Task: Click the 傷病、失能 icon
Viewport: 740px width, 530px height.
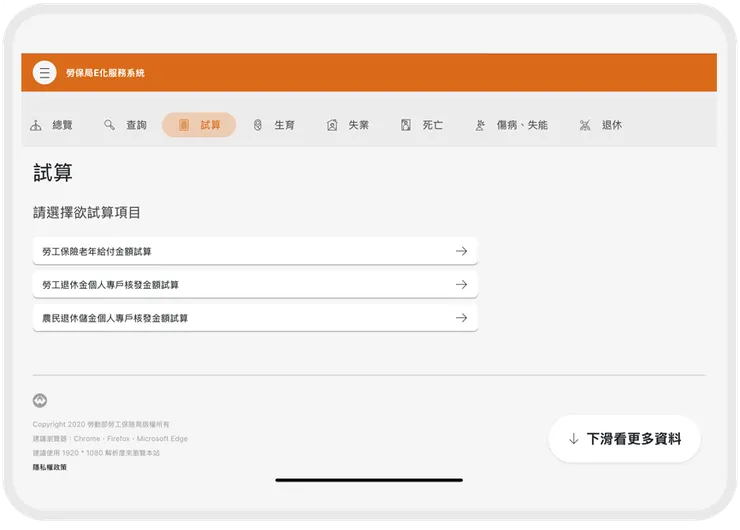Action: point(480,125)
